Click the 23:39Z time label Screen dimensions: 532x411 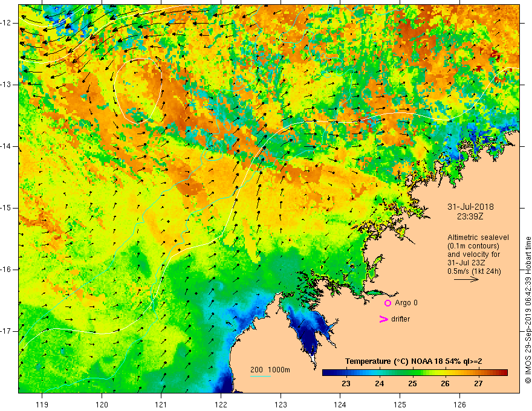(x=470, y=216)
